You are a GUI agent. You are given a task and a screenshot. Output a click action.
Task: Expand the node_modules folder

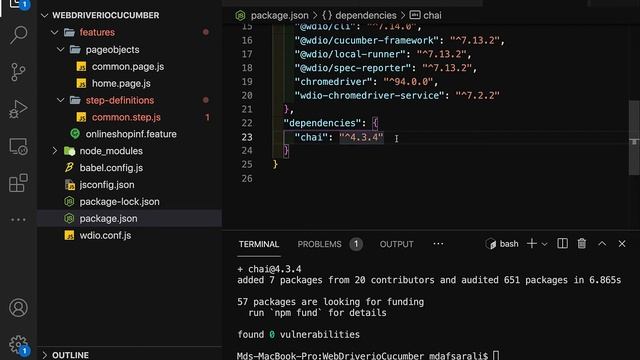point(54,151)
